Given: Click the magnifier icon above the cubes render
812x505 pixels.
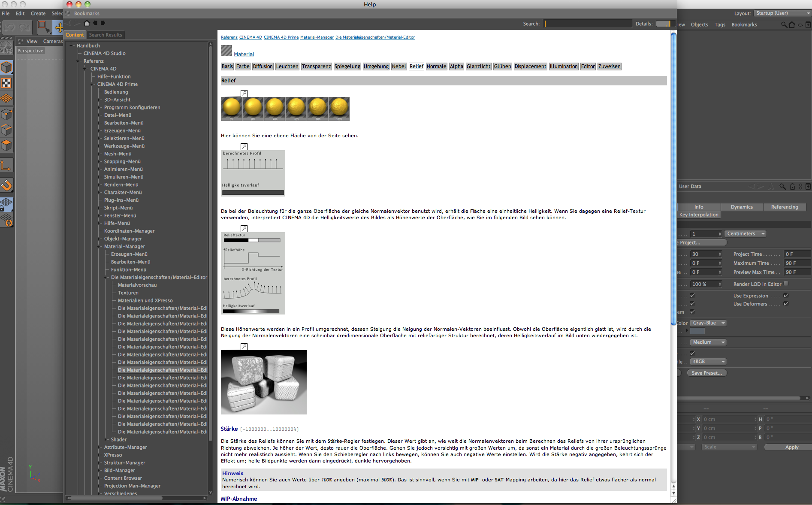Looking at the screenshot, I should tap(244, 346).
